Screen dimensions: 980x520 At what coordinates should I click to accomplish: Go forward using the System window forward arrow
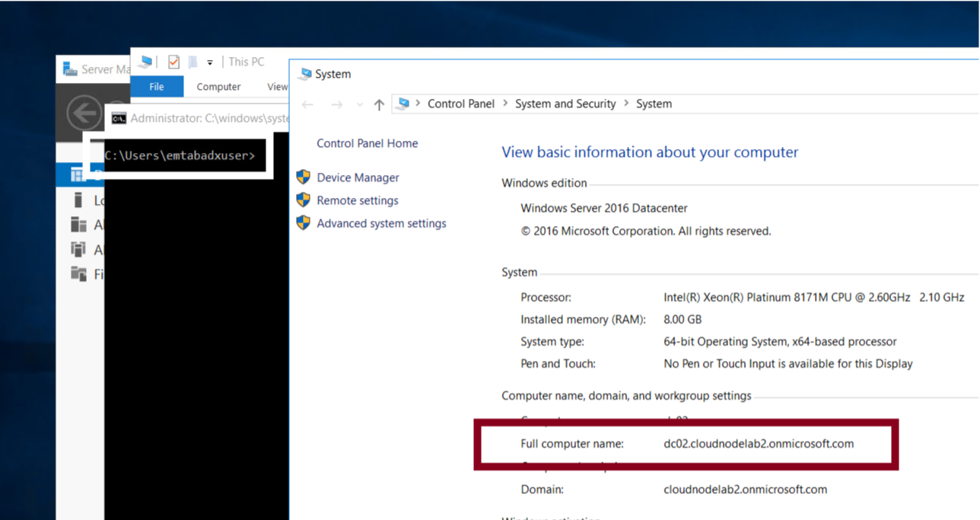336,104
